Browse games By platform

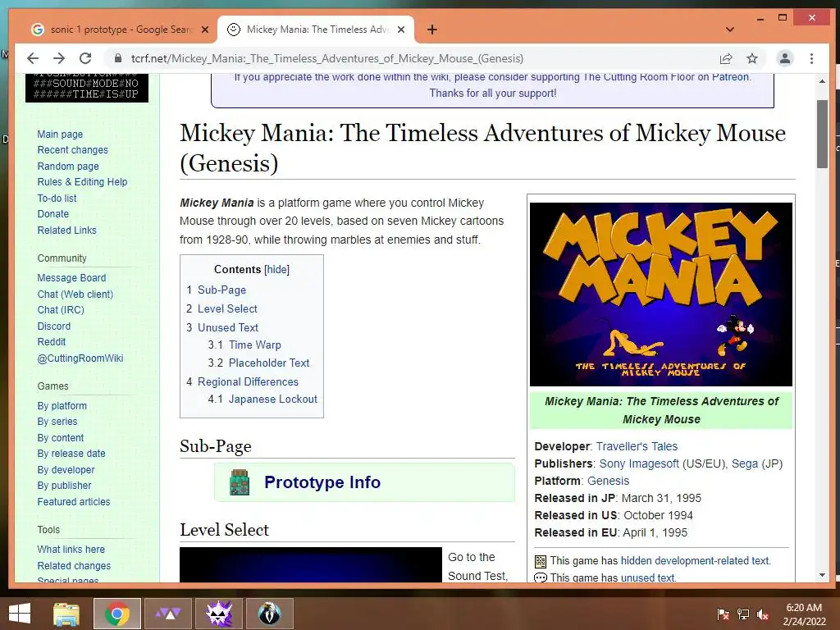[x=62, y=406]
